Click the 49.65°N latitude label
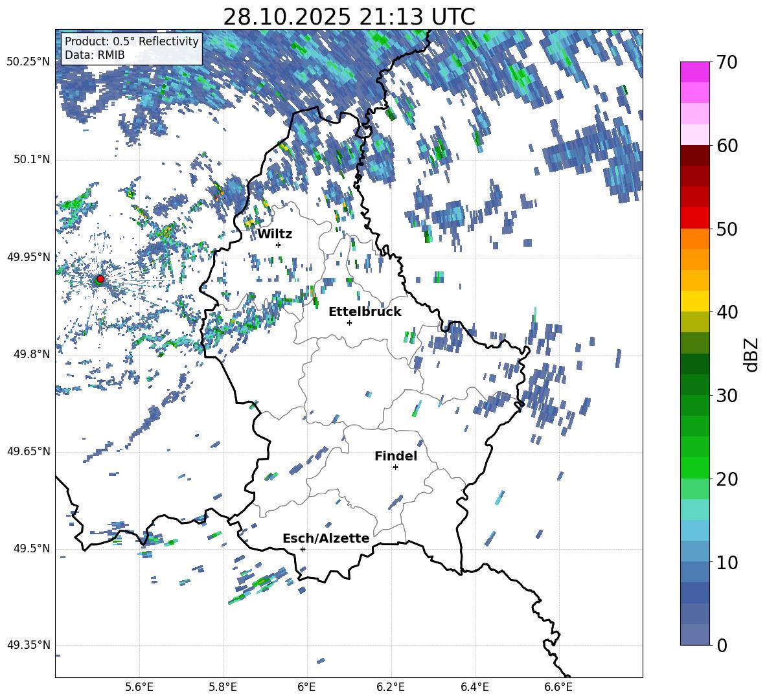767x700 pixels. 29,451
